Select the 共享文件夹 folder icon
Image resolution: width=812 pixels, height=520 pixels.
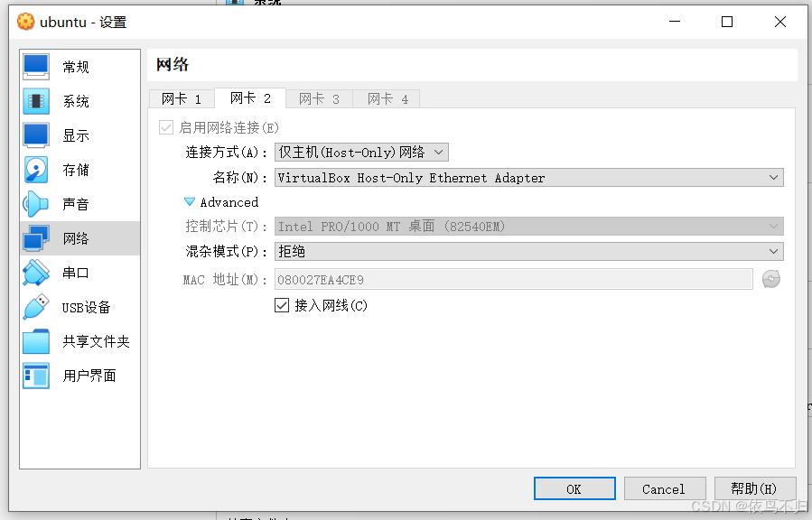tap(36, 341)
